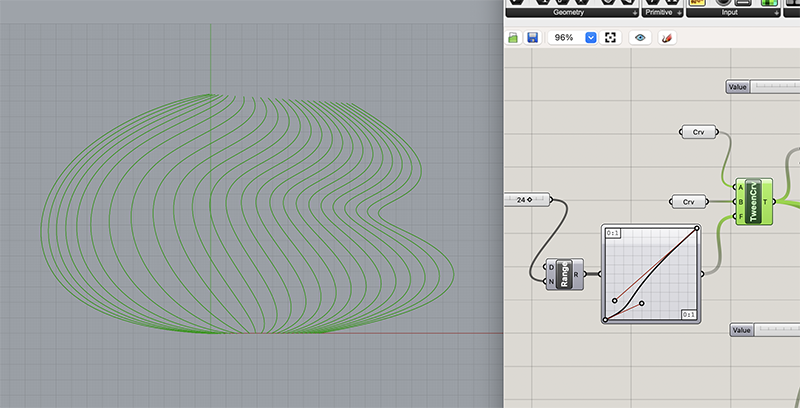Click the graph mapper top-right grip point

697,227
